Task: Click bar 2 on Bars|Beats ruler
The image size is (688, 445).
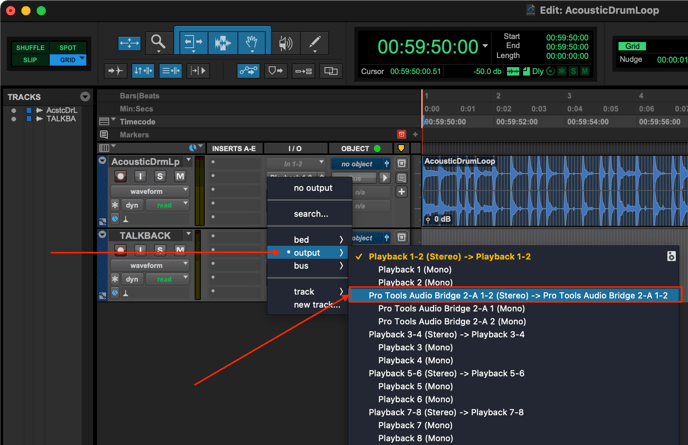Action: pos(498,96)
